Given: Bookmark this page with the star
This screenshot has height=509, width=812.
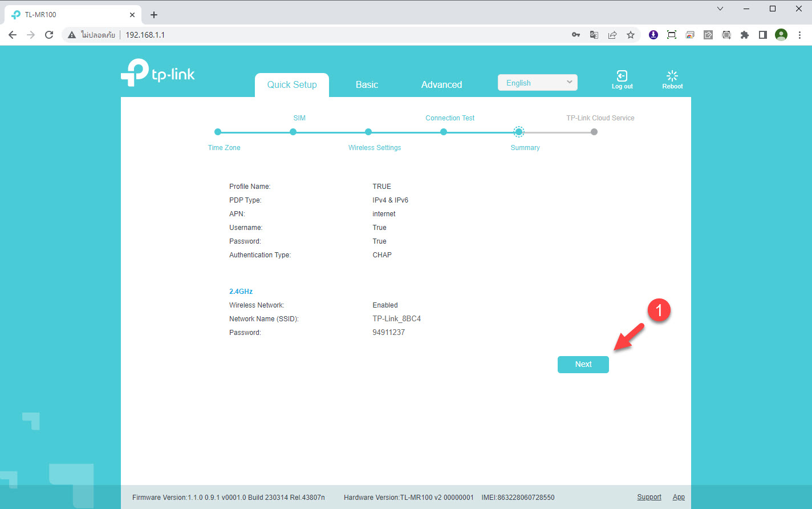Looking at the screenshot, I should coord(631,35).
